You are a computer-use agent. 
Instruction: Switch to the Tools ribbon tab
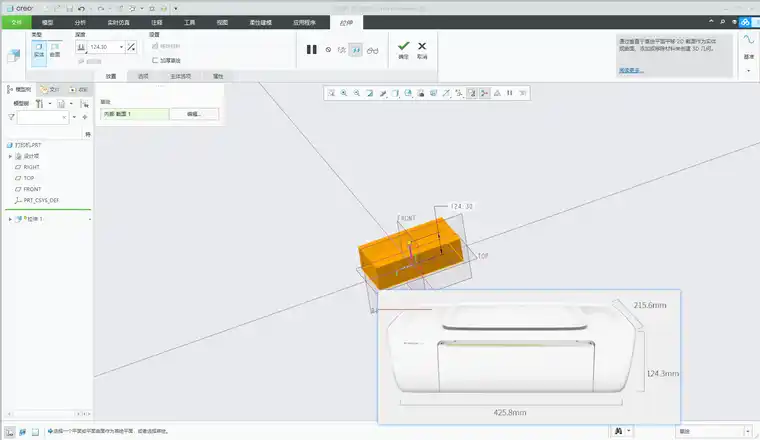190,22
